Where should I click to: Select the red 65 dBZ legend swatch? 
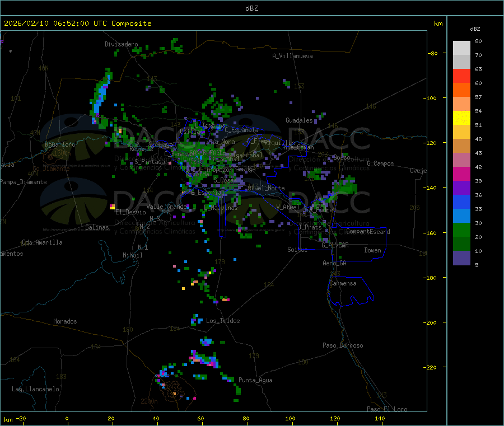461,76
